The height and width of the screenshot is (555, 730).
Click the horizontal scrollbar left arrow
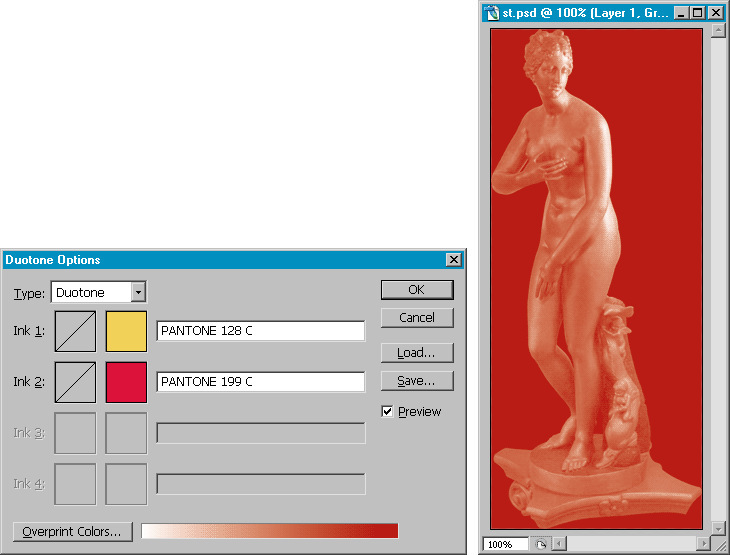point(560,544)
